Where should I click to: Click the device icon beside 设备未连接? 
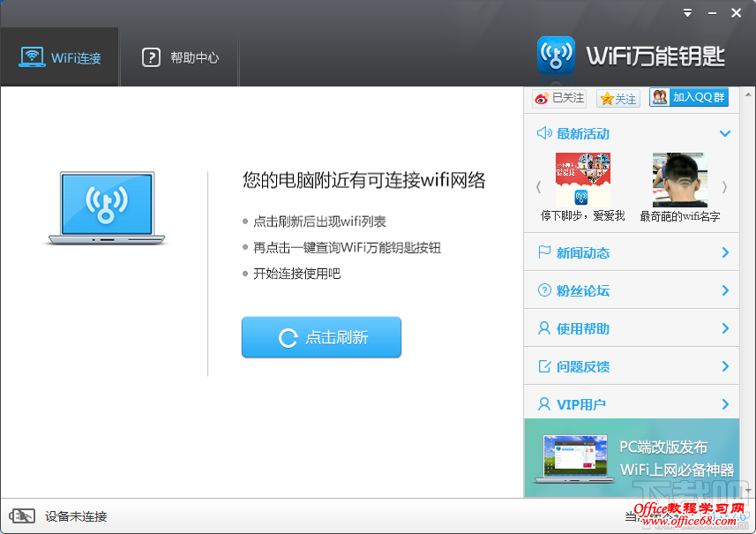22,515
